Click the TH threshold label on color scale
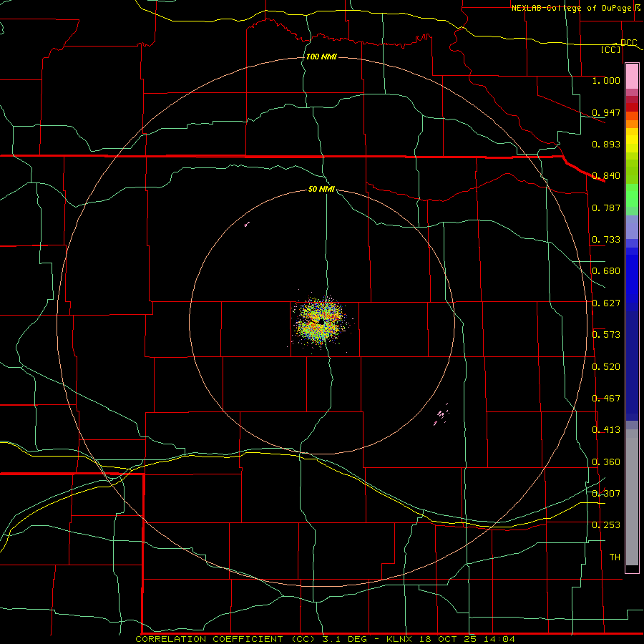 coord(615,557)
